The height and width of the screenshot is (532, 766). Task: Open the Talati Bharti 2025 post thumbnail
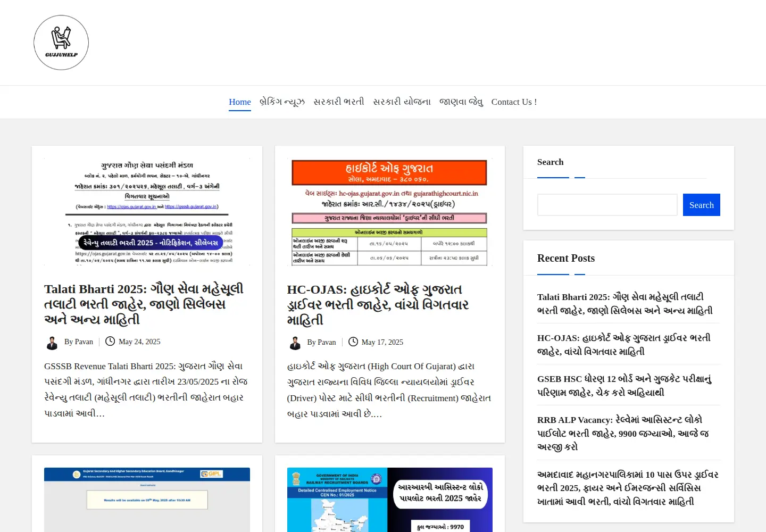point(147,212)
